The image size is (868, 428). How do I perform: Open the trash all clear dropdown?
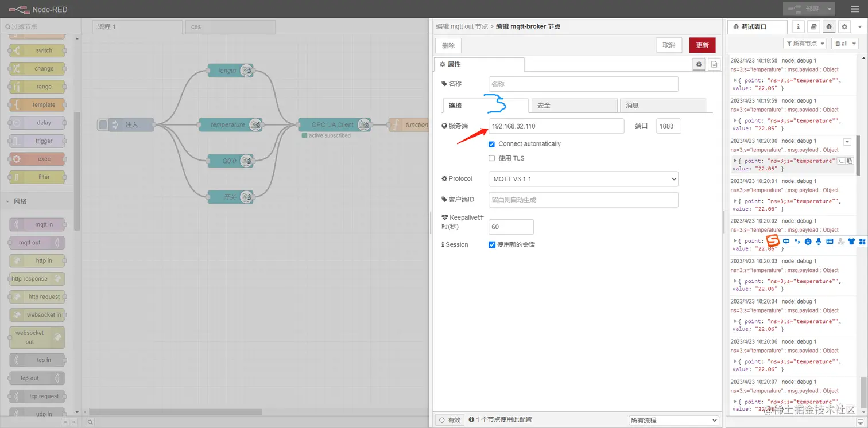tap(844, 44)
